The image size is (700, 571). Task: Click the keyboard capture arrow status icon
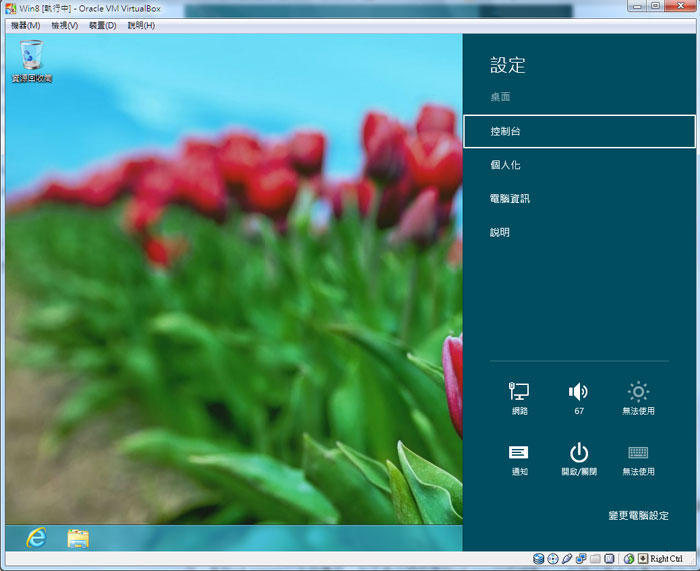(643, 558)
